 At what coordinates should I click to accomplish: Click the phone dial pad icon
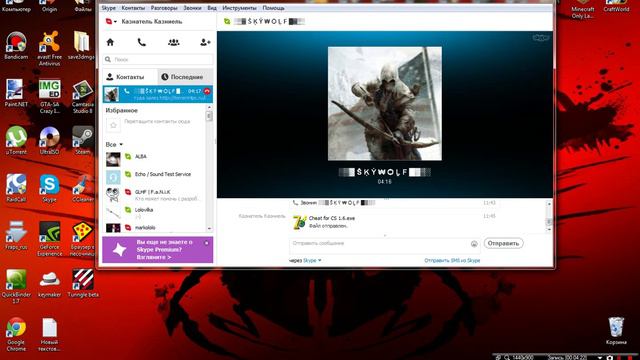pos(142,42)
